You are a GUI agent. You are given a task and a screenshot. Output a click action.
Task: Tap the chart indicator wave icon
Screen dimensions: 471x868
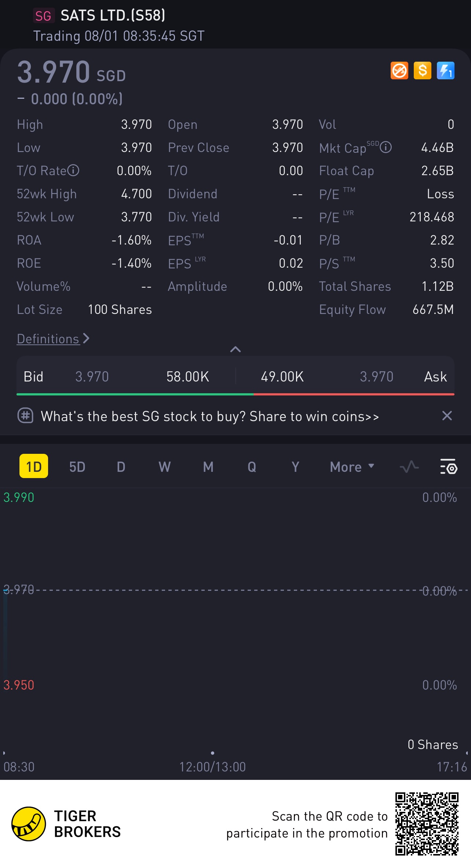coord(409,467)
